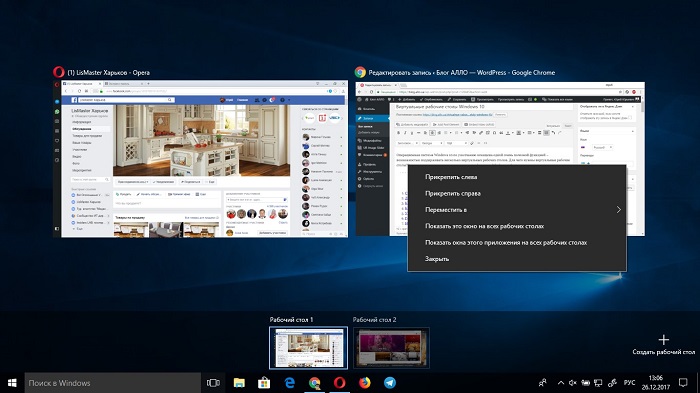Click Opera logo beside LisMaster window title
Screen dimensions: 700x393
click(58, 72)
